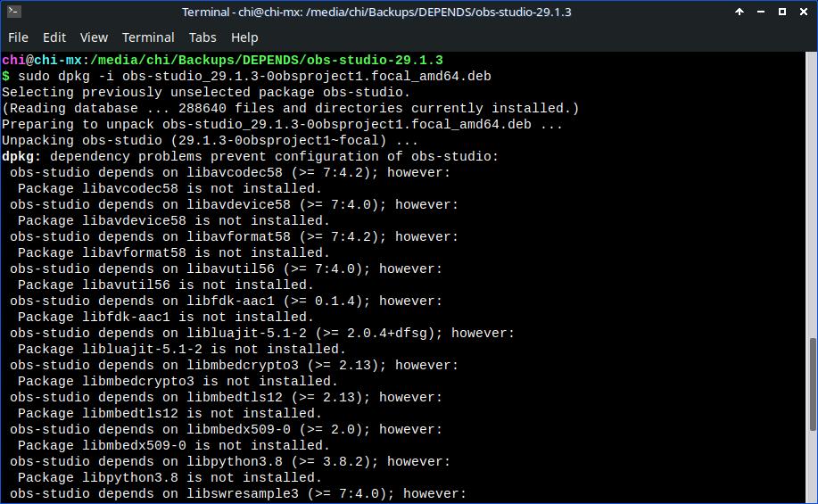818x504 pixels.
Task: Click 'depends on libmbedx509-0 (>= 2.0)' line
Action: click(x=226, y=430)
